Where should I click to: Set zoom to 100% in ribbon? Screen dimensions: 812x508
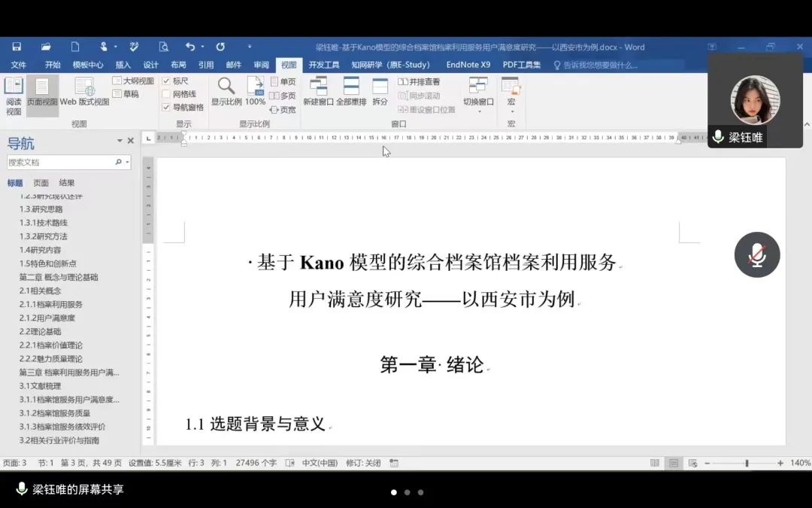tap(255, 92)
